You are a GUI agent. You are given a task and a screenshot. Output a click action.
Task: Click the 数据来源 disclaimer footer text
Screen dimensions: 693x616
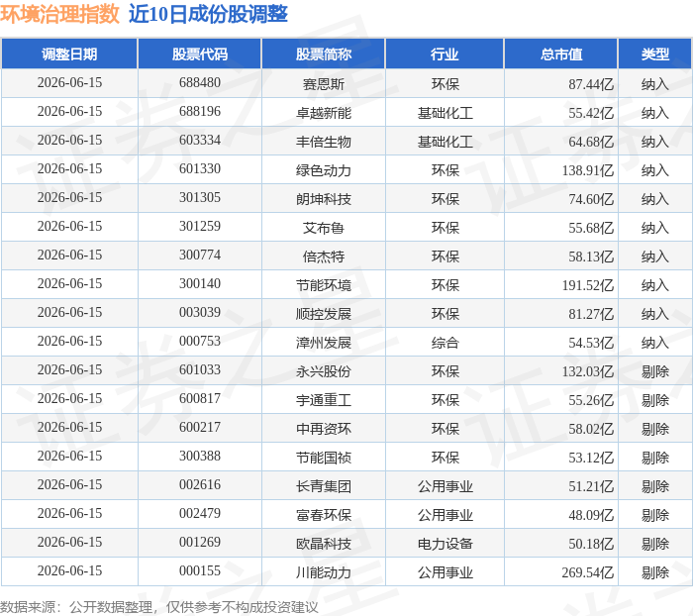(159, 607)
